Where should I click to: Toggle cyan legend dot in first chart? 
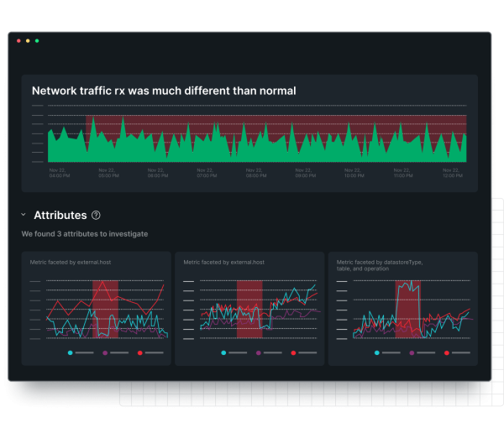pyautogui.click(x=70, y=353)
